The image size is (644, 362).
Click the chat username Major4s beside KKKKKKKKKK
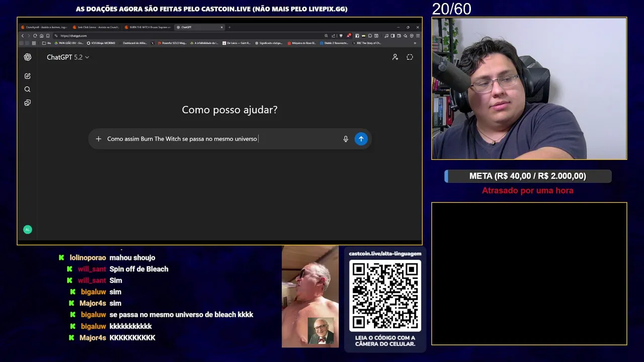[93, 338]
